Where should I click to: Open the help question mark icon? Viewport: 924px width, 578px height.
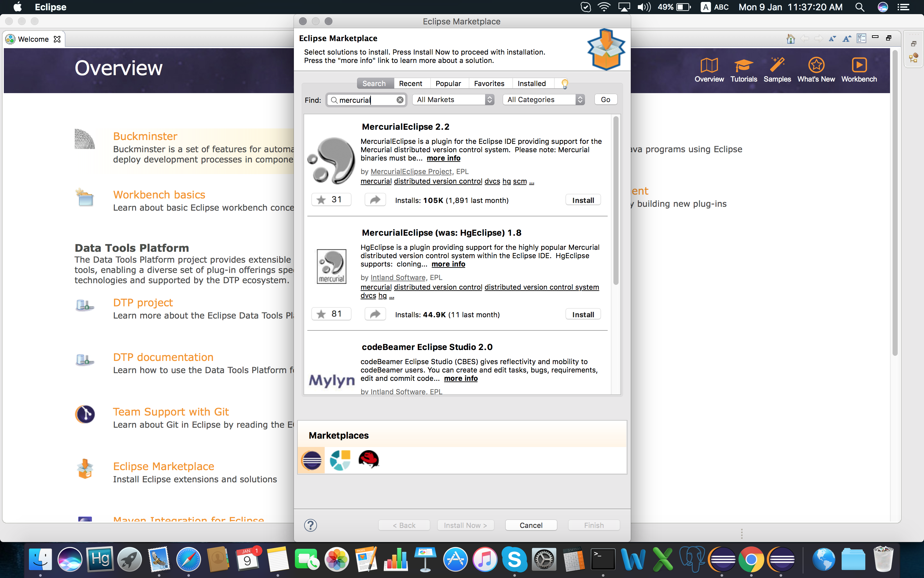[x=311, y=525]
